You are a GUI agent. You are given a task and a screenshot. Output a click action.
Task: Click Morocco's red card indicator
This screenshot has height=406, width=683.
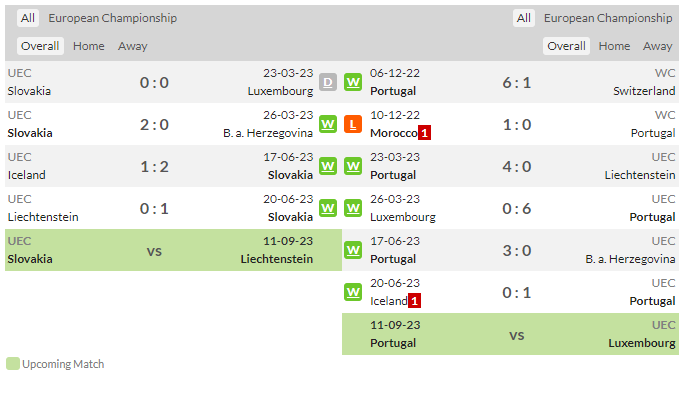[424, 133]
